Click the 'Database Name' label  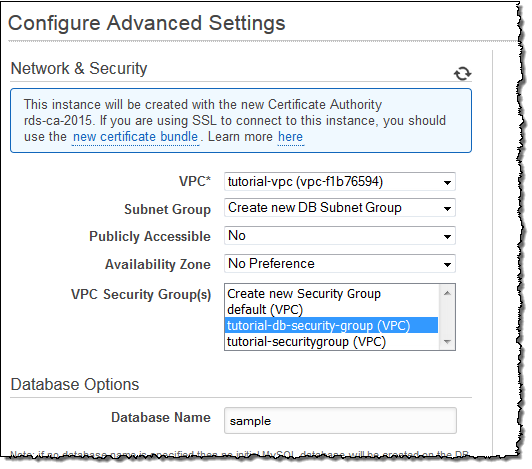click(x=161, y=417)
